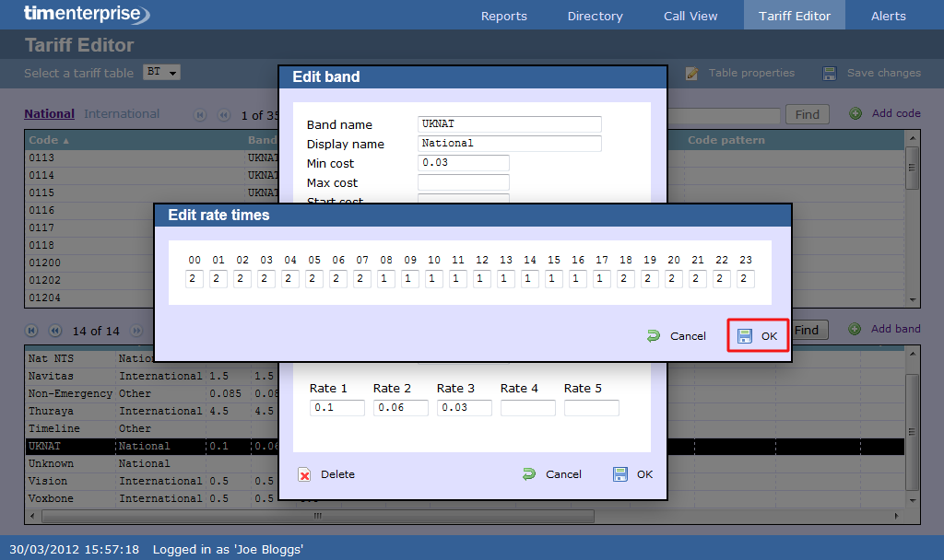Screen dimensions: 944x560
Task: Delete the UKNAT band via red X icon
Action: click(304, 474)
